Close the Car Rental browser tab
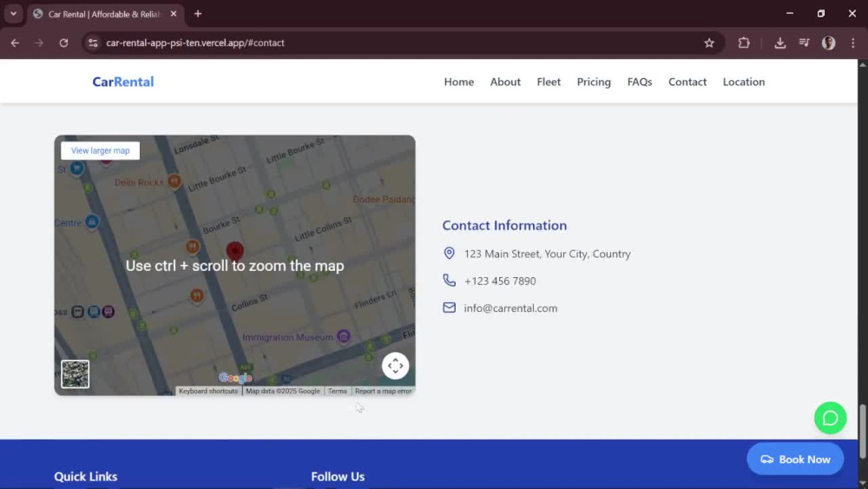This screenshot has width=868, height=489. point(174,14)
